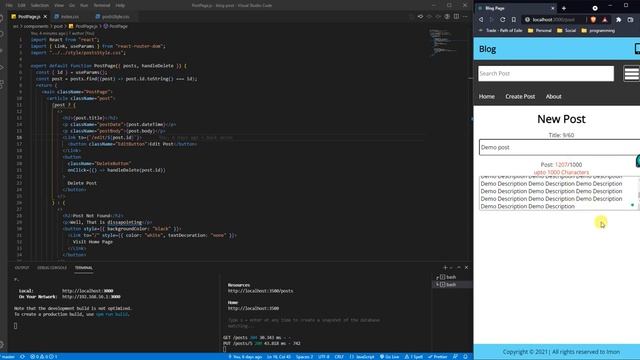The height and width of the screenshot is (360, 640).
Task: Open Trade - Path of Exile bookmark
Action: pyautogui.click(x=500, y=31)
